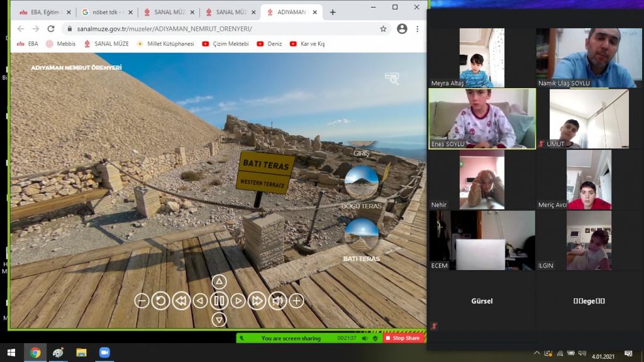This screenshot has height=362, width=644.
Task: Select Gürsel participant tile
Action: click(x=482, y=301)
